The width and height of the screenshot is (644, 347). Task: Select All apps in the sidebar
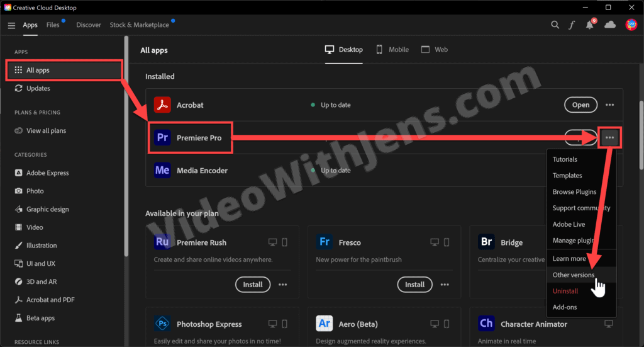64,71
